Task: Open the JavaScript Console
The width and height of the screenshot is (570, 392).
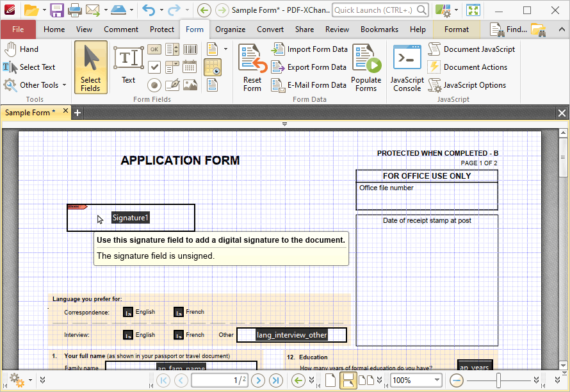Action: pyautogui.click(x=407, y=67)
